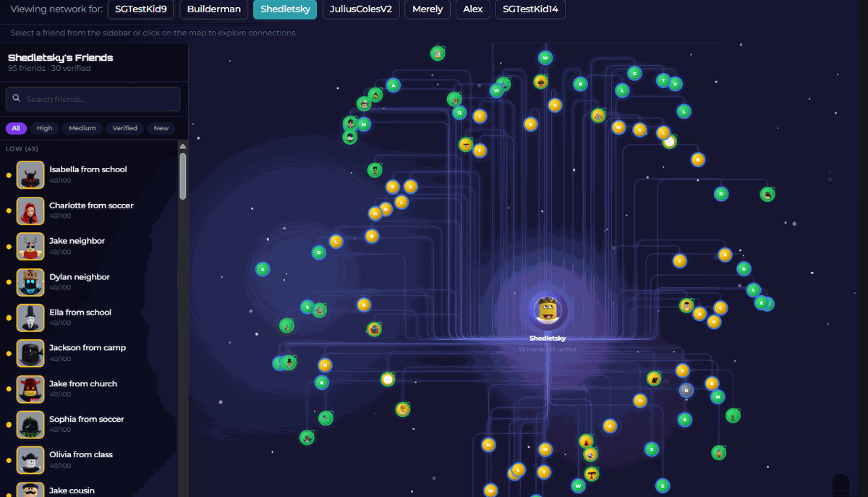Image resolution: width=868 pixels, height=497 pixels.
Task: Click the green T node on map
Action: tap(663, 80)
